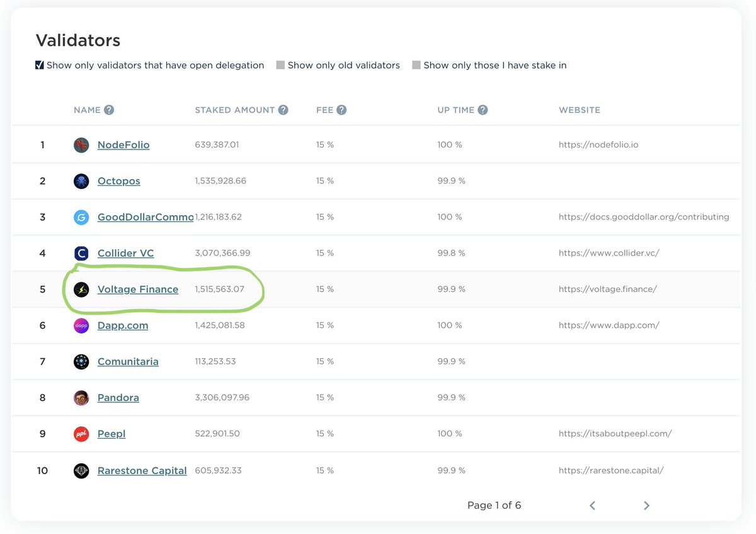Screen dimensions: 756x534
Task: Click the staked amount 522,901.50
Action: pos(217,434)
